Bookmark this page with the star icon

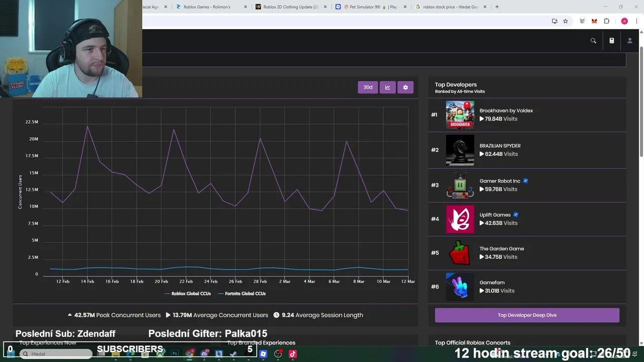(x=566, y=21)
